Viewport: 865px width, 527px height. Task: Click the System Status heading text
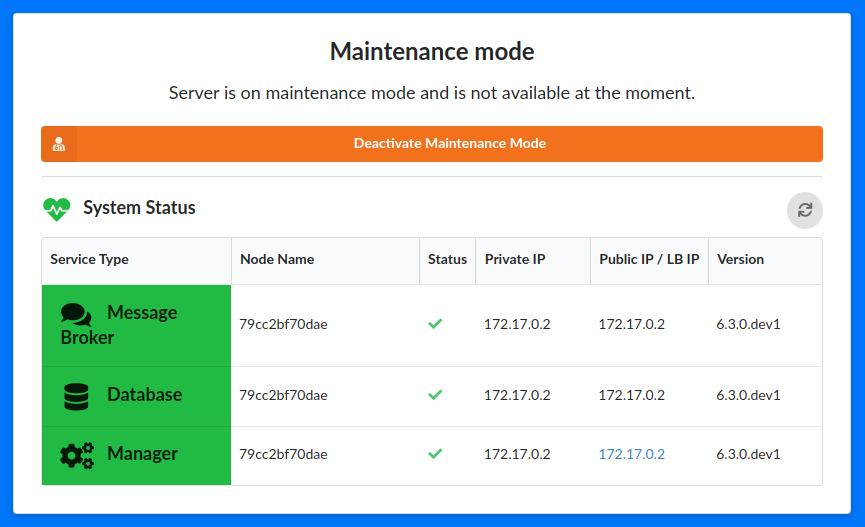(x=139, y=208)
